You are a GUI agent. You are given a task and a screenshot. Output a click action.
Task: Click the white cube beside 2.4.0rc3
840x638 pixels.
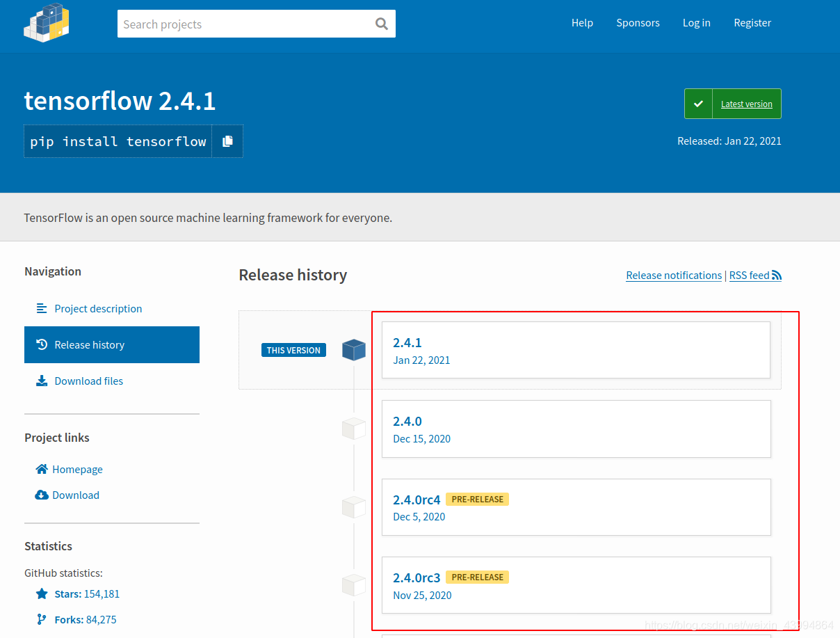tap(354, 585)
